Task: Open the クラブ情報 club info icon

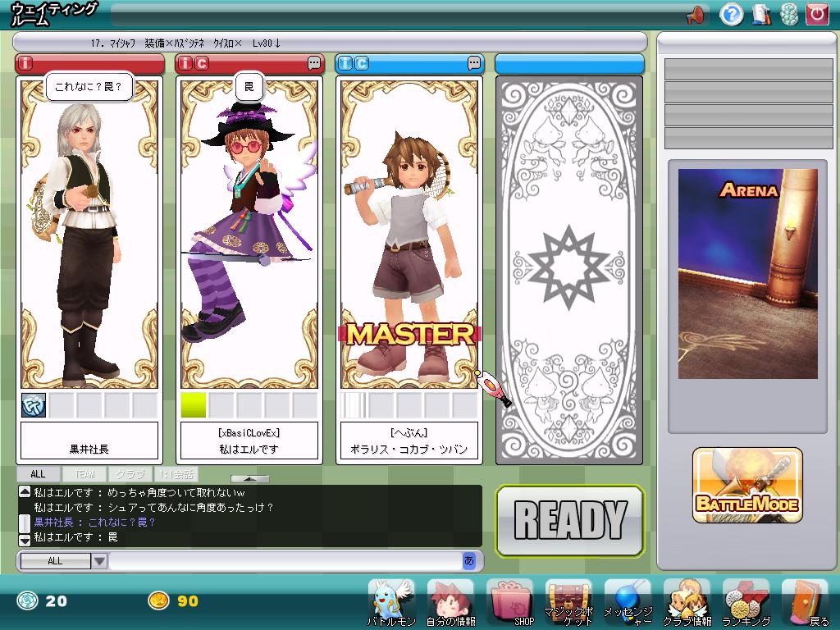Action: point(687,600)
